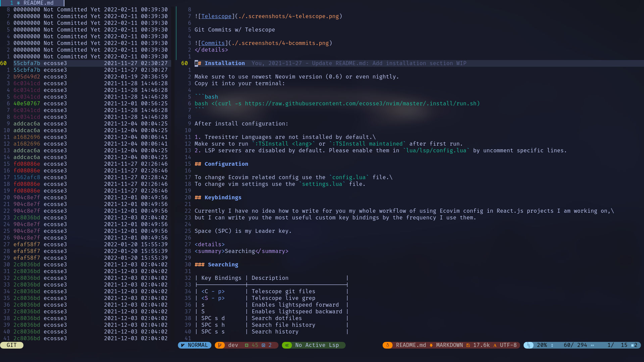Click MARKDOWN filetype in statusline
Screen dimensions: 644x362
tap(450, 345)
